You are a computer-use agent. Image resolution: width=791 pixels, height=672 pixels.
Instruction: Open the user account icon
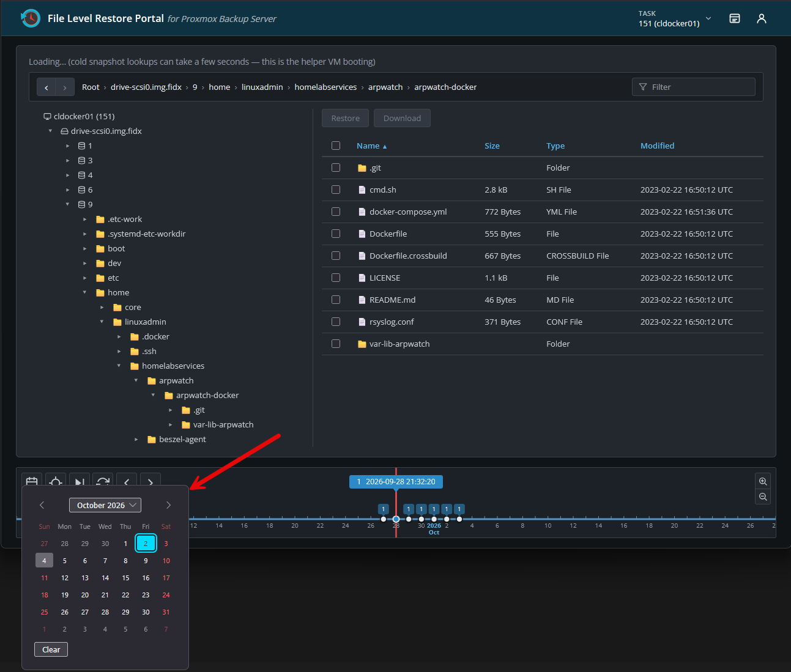tap(762, 18)
